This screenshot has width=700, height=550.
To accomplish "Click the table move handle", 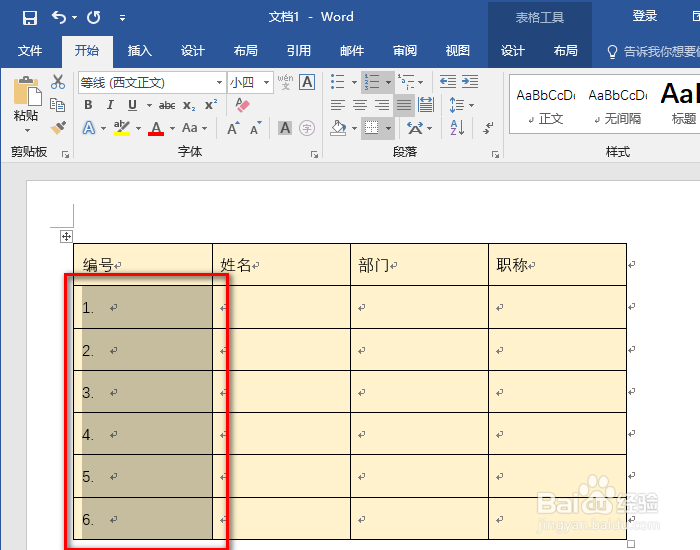I will tap(66, 237).
